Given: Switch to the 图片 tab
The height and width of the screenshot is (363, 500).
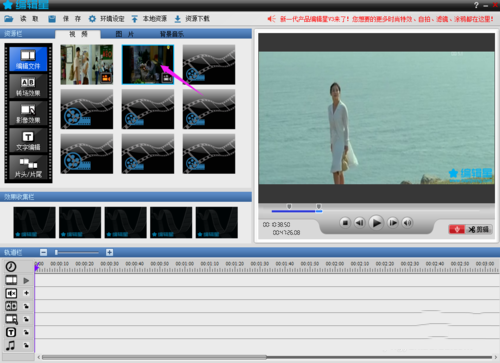Looking at the screenshot, I should [x=125, y=34].
